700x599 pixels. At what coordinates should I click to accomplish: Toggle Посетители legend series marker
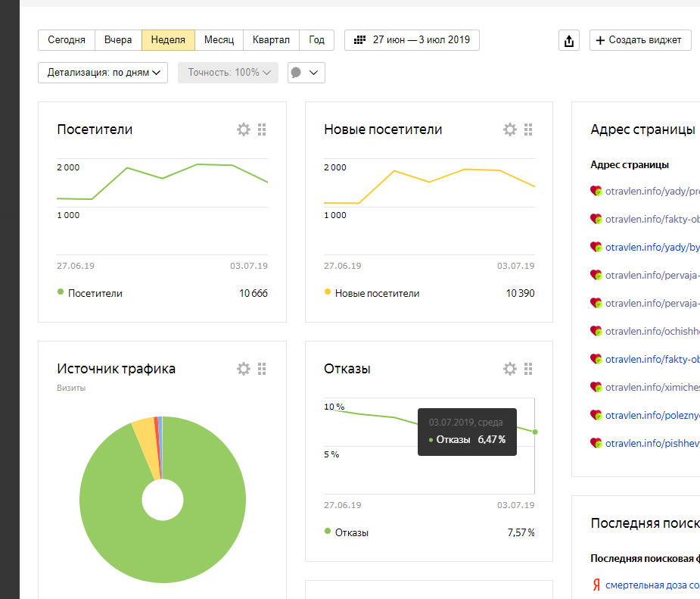61,293
